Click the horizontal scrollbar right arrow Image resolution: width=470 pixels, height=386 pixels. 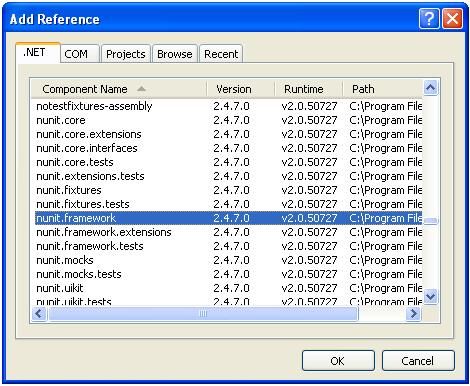click(x=413, y=313)
